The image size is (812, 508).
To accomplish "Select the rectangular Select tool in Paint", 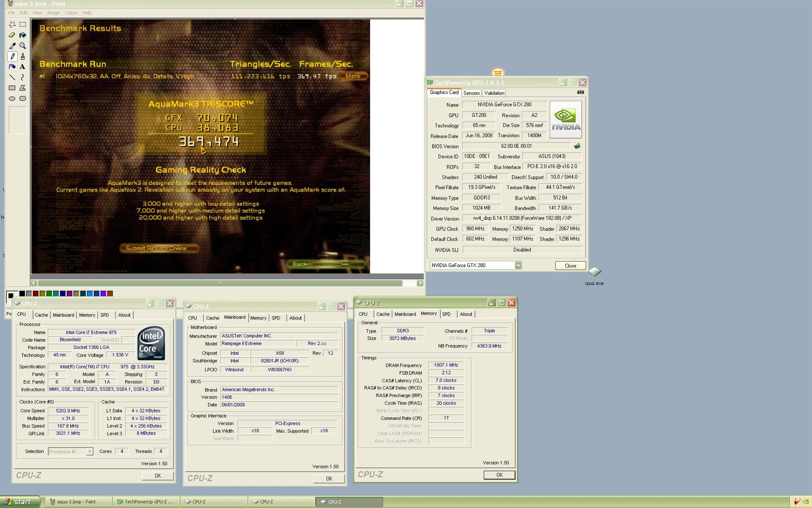I will click(x=22, y=25).
